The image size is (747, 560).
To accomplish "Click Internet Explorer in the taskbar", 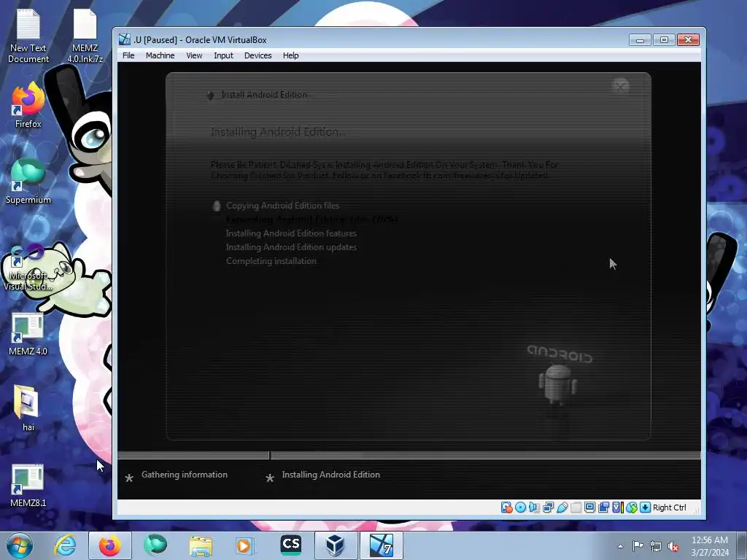I will click(x=65, y=545).
